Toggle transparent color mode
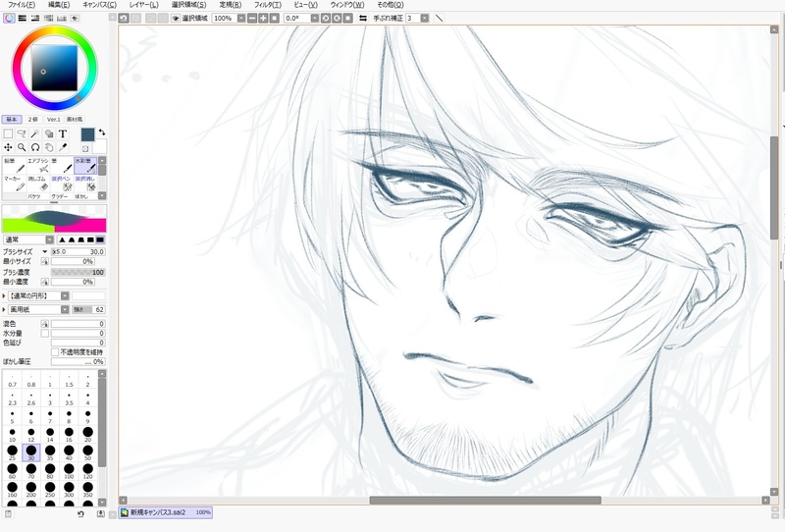Viewport: 785px width, 532px height. (85, 149)
